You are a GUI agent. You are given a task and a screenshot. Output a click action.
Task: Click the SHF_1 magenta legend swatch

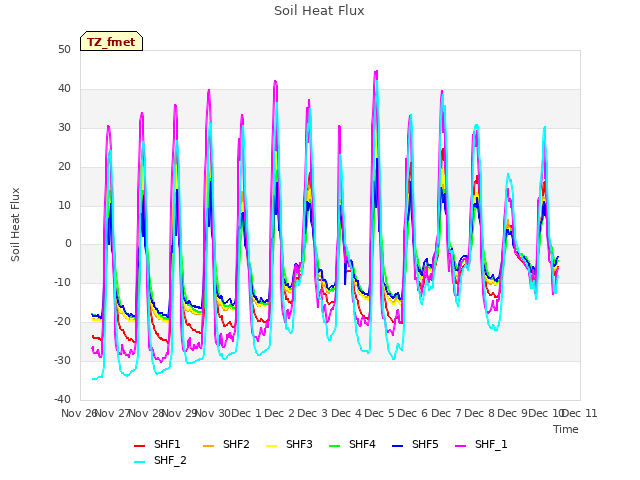(x=460, y=446)
